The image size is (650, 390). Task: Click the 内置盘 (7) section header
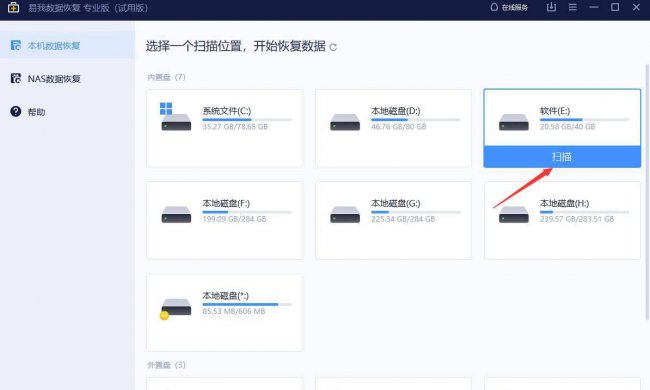[166, 77]
